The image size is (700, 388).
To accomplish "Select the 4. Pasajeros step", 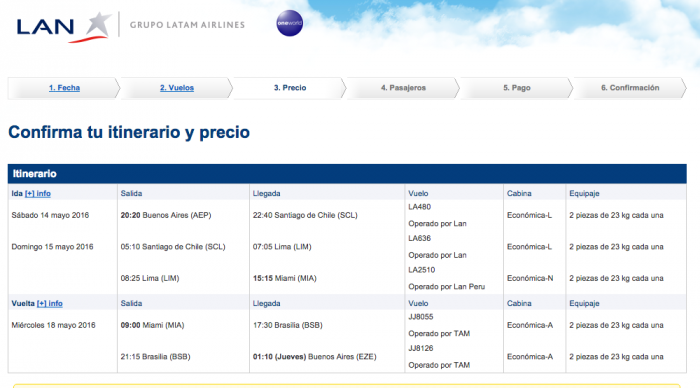I will point(403,88).
